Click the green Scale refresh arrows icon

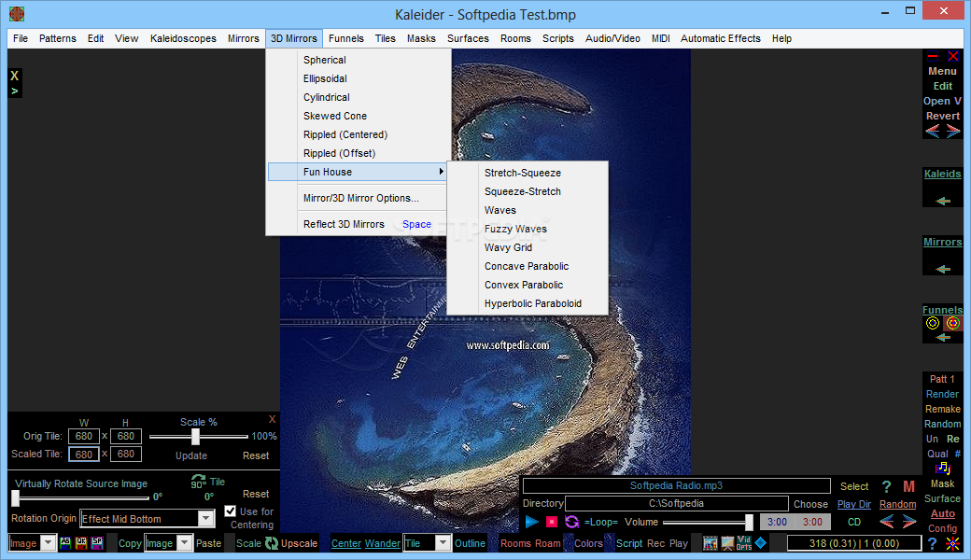coord(272,542)
